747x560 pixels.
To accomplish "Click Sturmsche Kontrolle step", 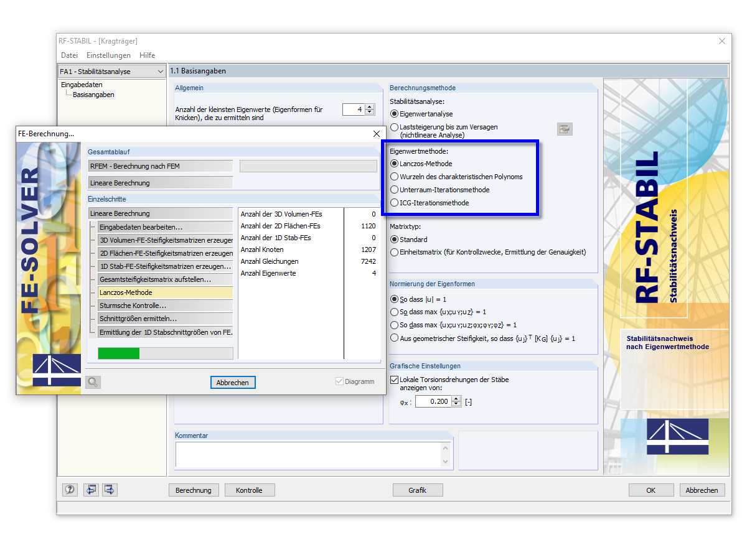I will point(166,306).
